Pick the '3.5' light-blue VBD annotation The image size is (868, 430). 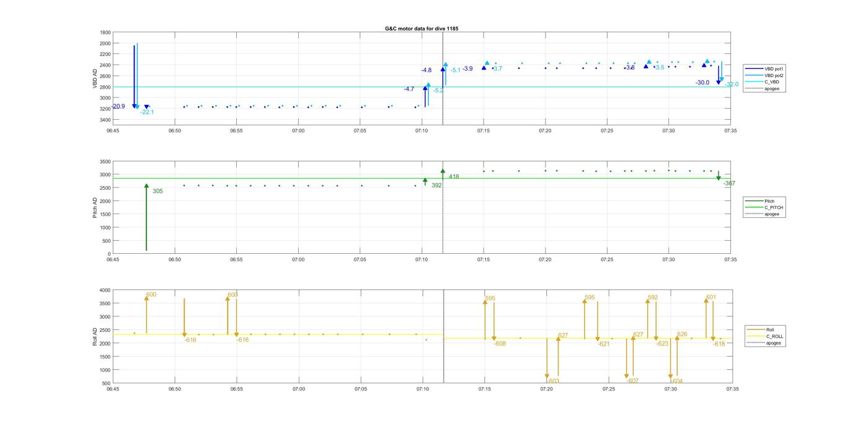click(660, 68)
